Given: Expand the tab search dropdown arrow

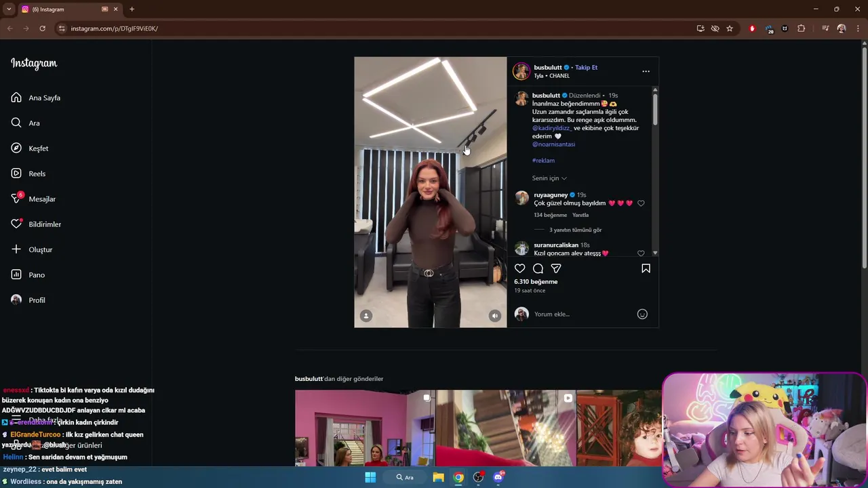Looking at the screenshot, I should pos(9,9).
